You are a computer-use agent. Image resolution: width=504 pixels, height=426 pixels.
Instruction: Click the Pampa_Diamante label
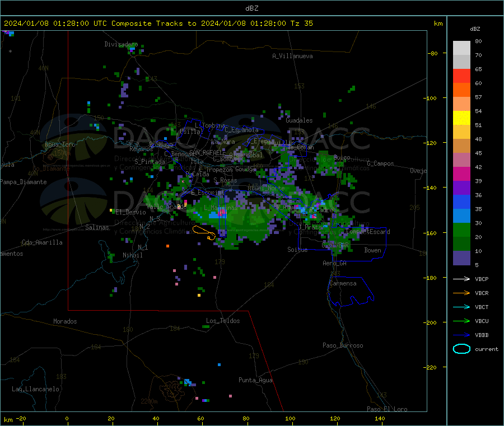(24, 182)
